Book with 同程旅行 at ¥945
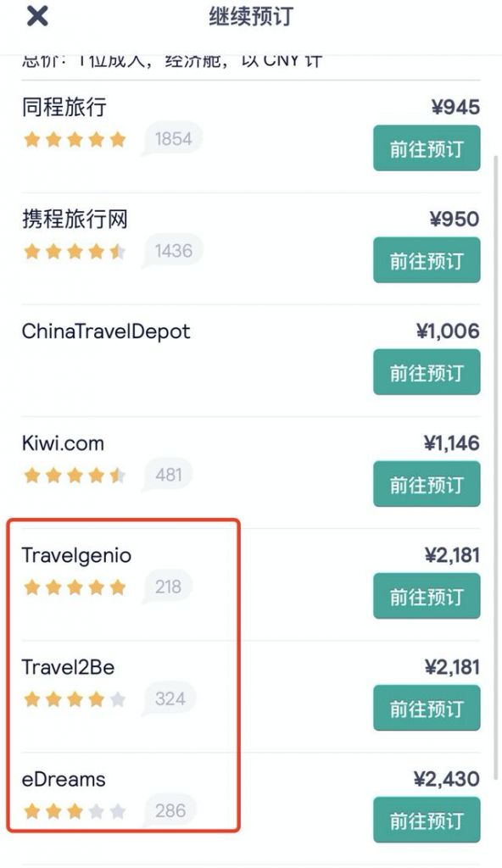Viewport: 502px width, 868px height. pos(427,148)
